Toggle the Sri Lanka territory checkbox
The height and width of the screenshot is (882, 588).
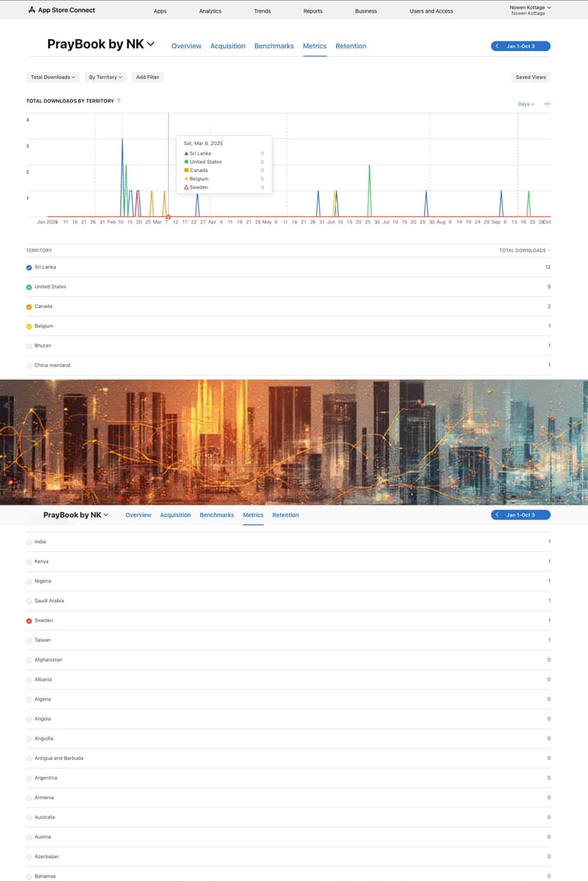tap(29, 267)
